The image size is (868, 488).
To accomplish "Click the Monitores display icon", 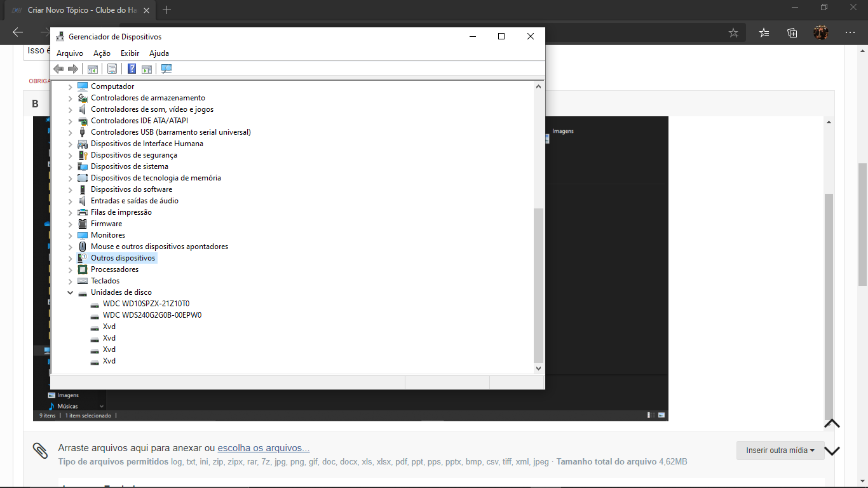I will coord(83,235).
